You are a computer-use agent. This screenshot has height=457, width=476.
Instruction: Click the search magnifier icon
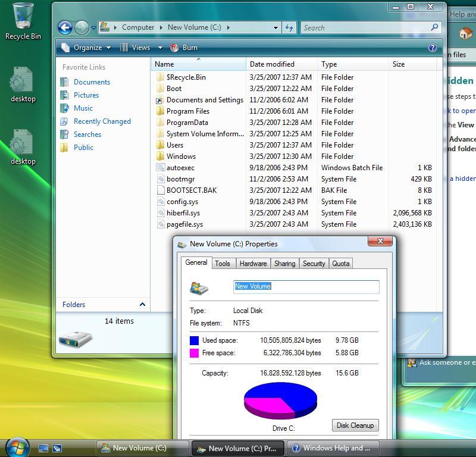[434, 27]
